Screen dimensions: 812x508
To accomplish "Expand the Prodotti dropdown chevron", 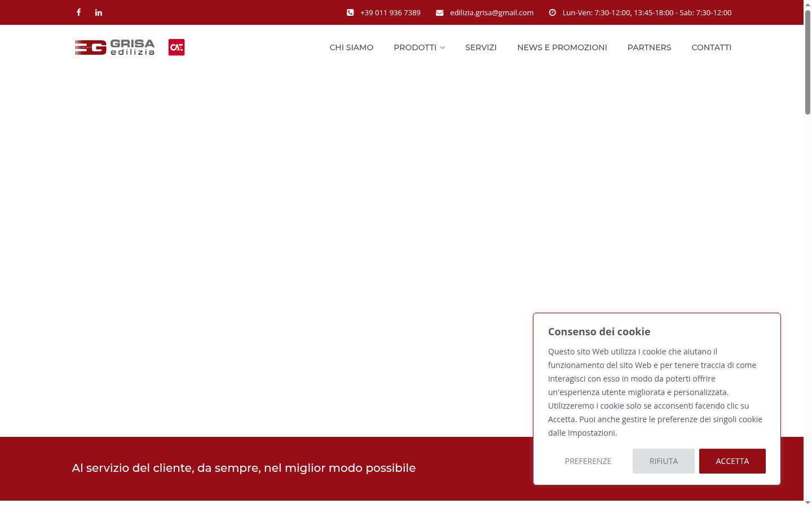I will pos(443,47).
